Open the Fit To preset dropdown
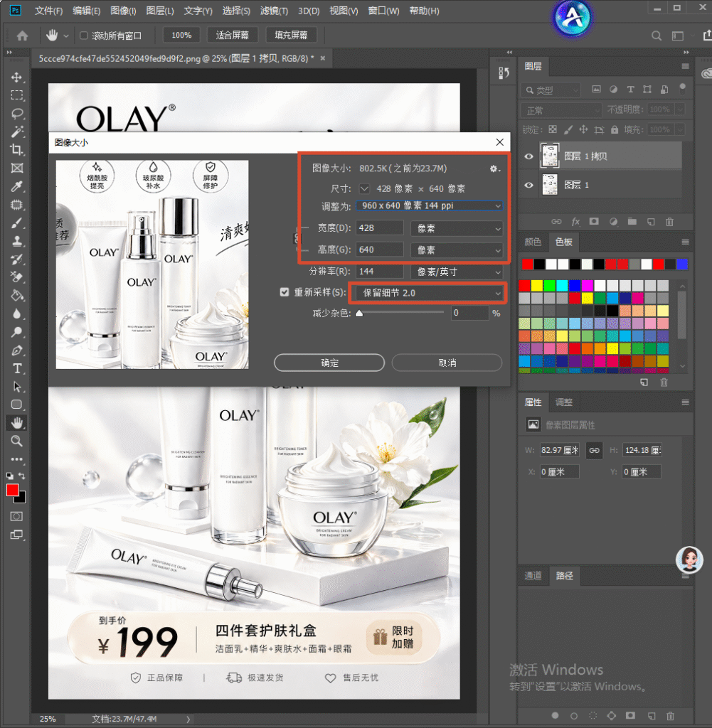 click(429, 205)
